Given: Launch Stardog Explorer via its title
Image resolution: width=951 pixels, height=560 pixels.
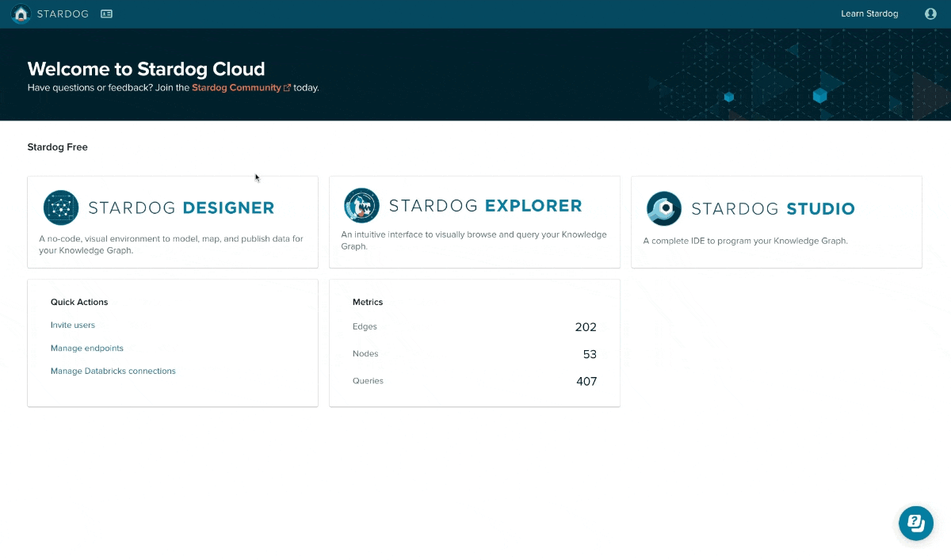Looking at the screenshot, I should coord(485,206).
